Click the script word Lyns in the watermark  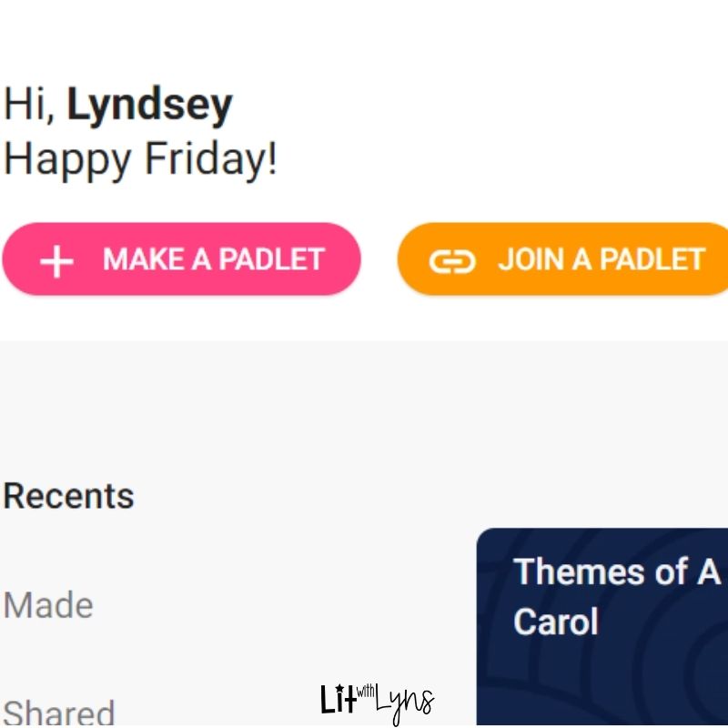coord(405,703)
